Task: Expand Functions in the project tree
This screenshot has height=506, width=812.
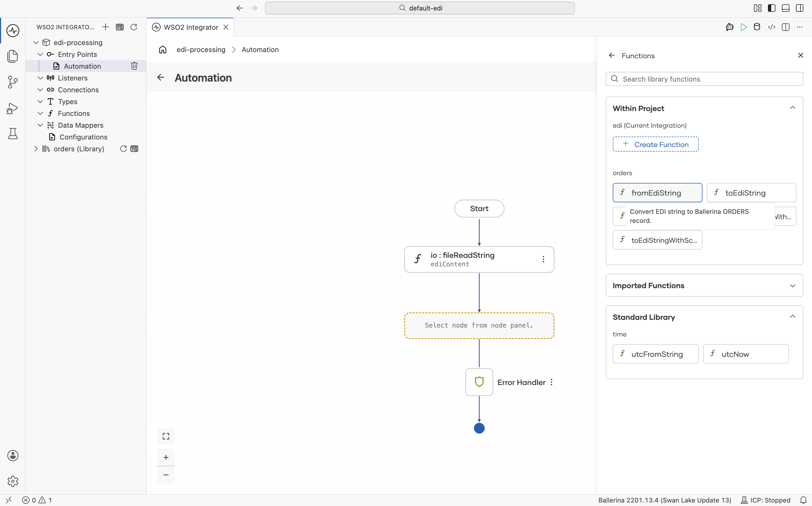Action: [x=40, y=113]
